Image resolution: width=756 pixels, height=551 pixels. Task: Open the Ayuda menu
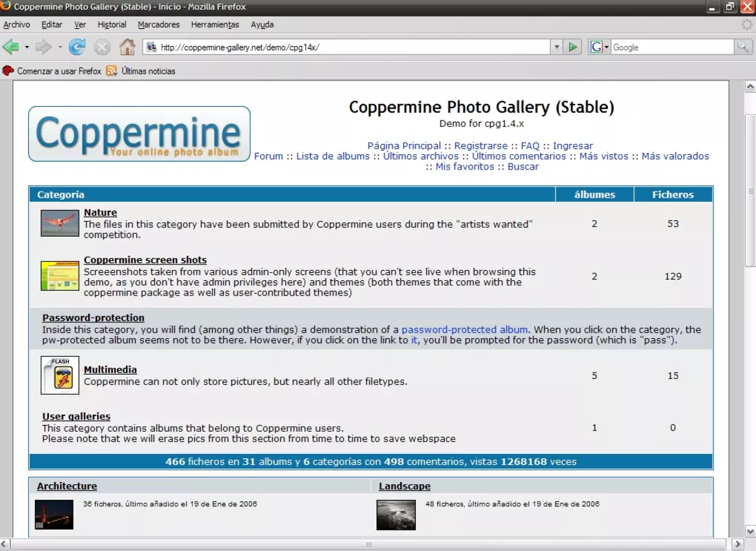click(x=262, y=25)
